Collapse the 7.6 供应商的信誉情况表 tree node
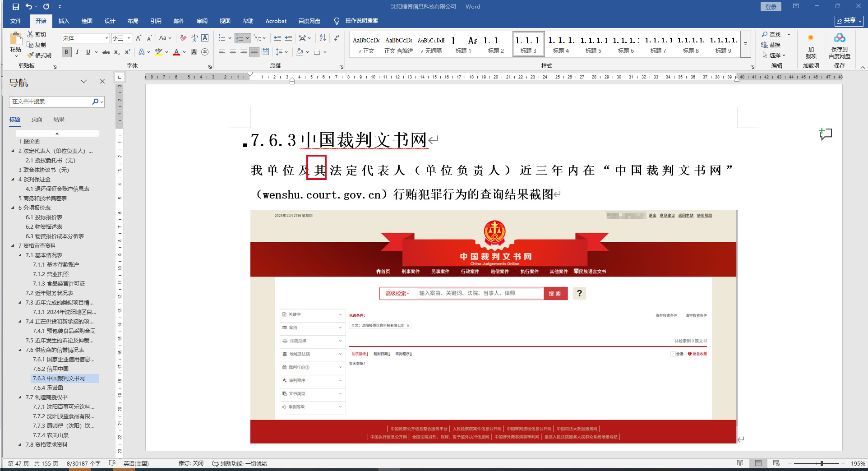Image resolution: width=868 pixels, height=471 pixels. (20, 350)
